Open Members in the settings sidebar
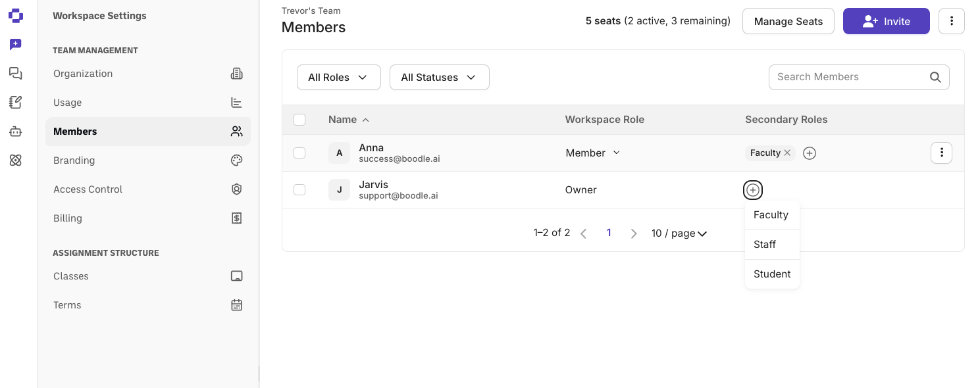 (x=148, y=132)
